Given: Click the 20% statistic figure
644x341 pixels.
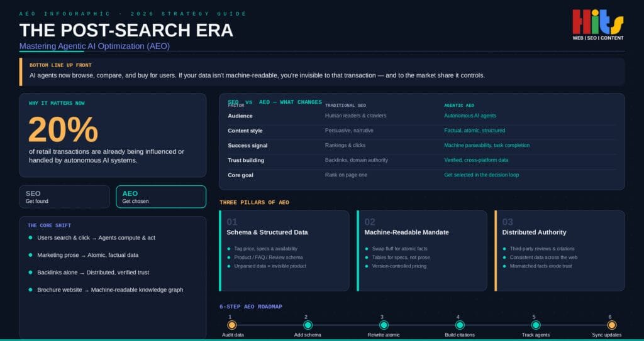Looking at the screenshot, I should click(64, 129).
